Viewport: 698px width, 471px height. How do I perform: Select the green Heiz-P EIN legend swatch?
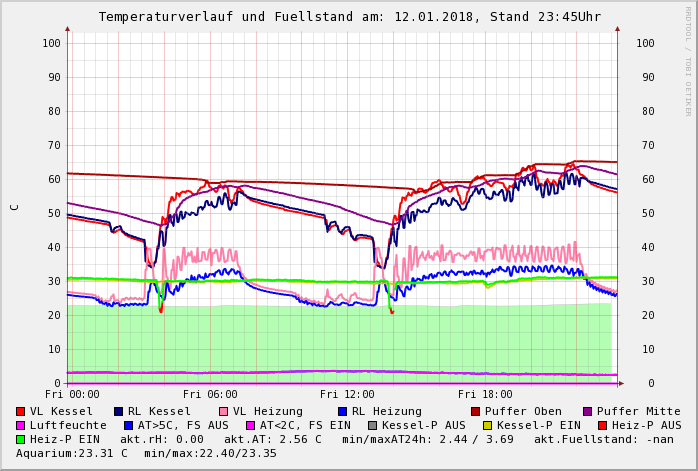(x=21, y=440)
